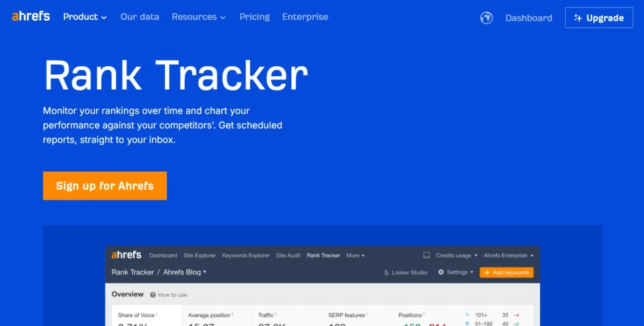Click the 51–100 range label

point(484,323)
